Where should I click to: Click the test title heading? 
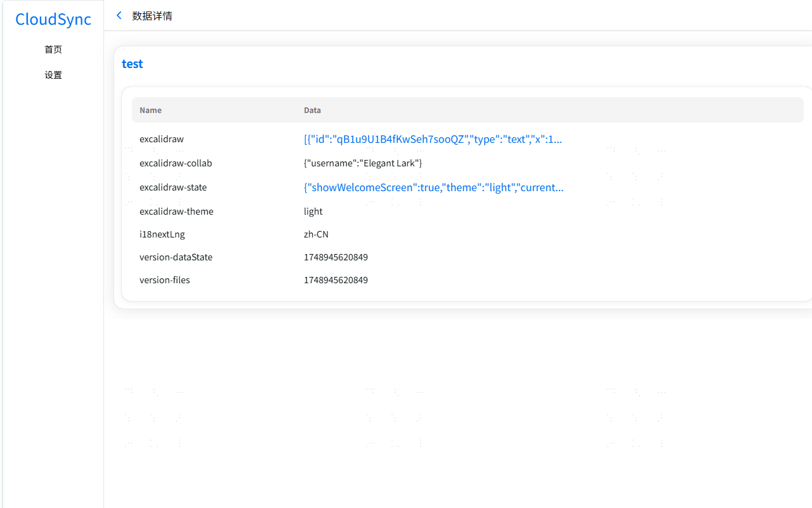(x=133, y=63)
